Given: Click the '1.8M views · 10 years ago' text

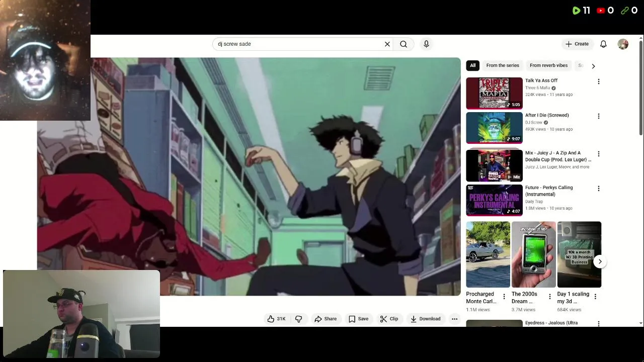Looking at the screenshot, I should (549, 208).
